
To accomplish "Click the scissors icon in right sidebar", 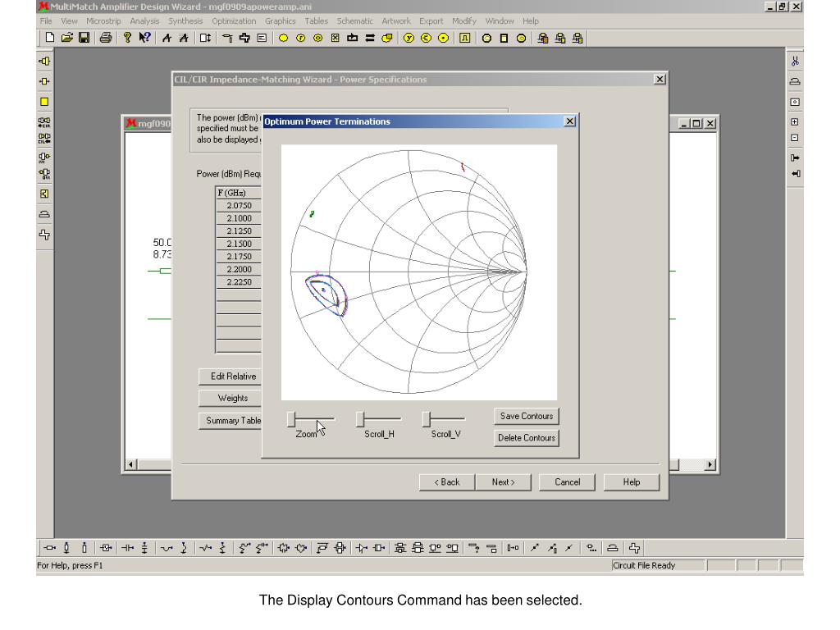I will pyautogui.click(x=795, y=62).
